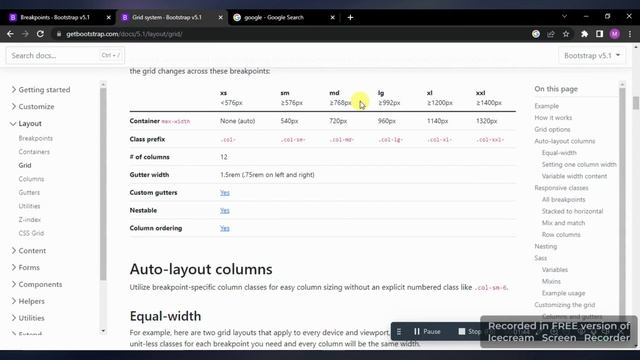Close the Breakpoints Bootstrap tab
Screen dimensions: 640x360
click(x=109, y=18)
